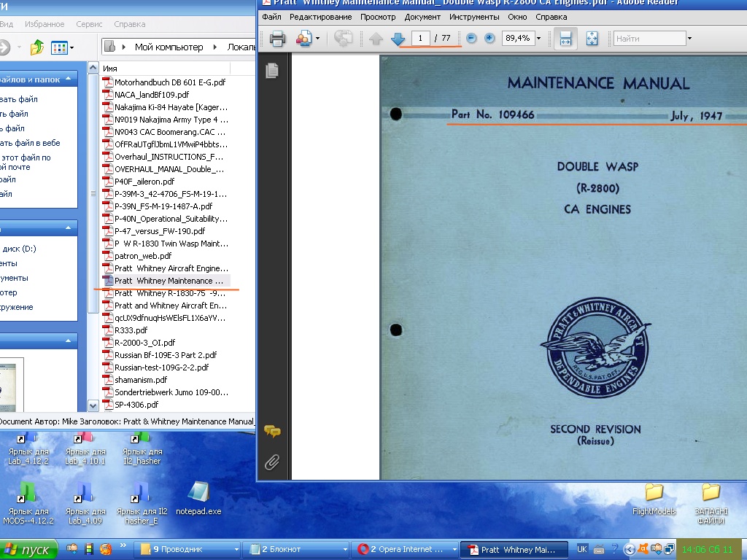Open the Pages panel in Reader sidebar
Image resolution: width=747 pixels, height=560 pixels.
tap(272, 71)
